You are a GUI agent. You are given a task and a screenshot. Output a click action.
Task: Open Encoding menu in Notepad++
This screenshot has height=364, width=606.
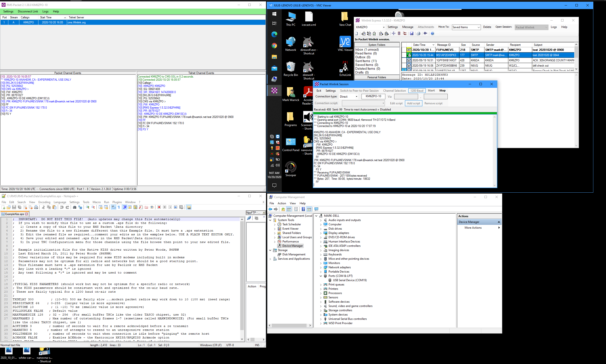(x=44, y=202)
